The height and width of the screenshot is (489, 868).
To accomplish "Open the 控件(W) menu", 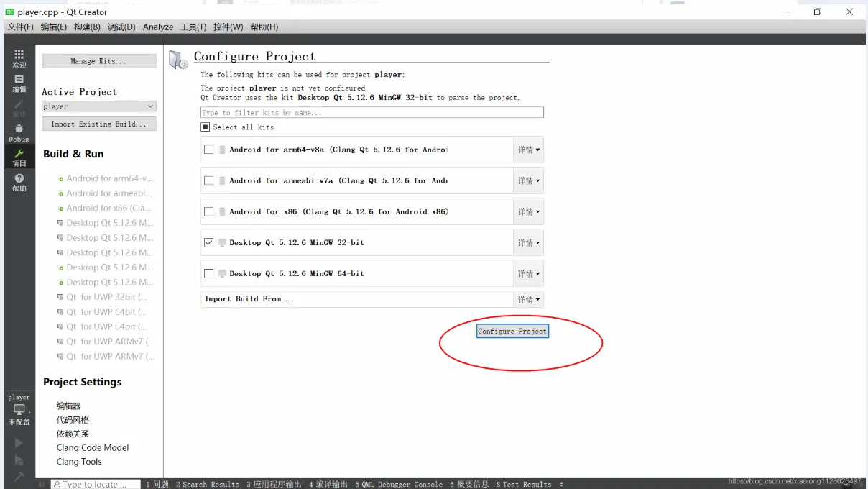I will coord(228,27).
